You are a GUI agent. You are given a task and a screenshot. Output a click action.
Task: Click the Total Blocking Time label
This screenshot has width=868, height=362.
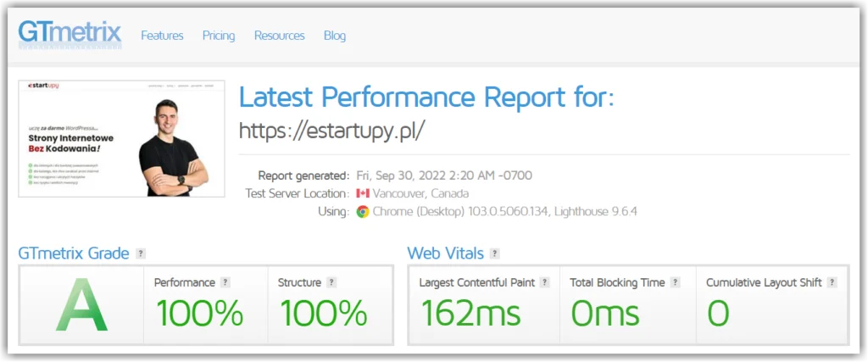coord(617,282)
